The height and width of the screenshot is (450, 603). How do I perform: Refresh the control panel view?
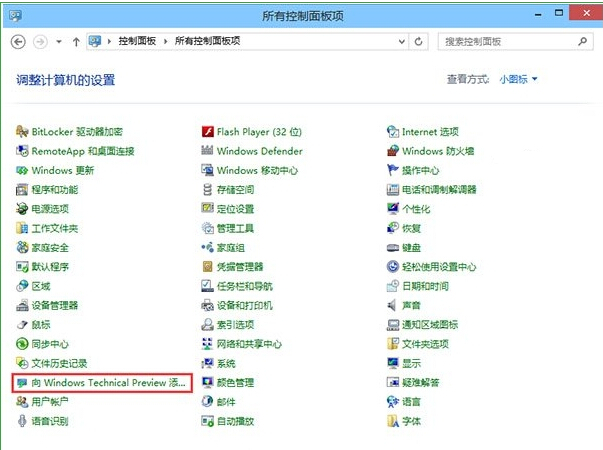(418, 41)
